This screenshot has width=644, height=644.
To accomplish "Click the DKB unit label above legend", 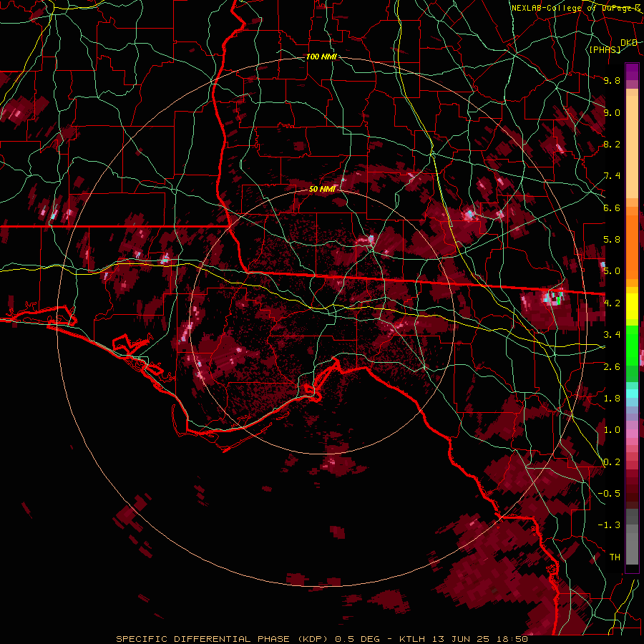I will [x=629, y=43].
